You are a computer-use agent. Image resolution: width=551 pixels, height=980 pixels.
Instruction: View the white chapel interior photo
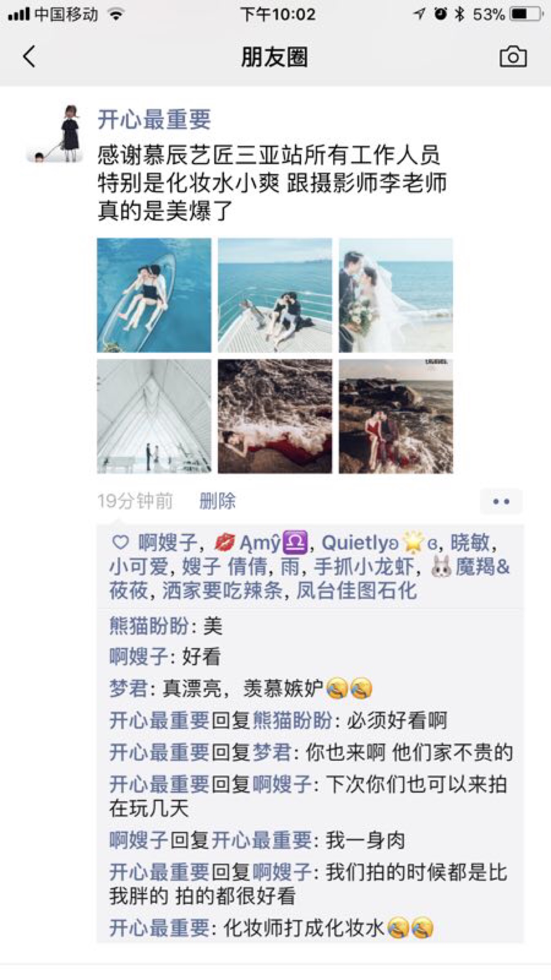[154, 416]
